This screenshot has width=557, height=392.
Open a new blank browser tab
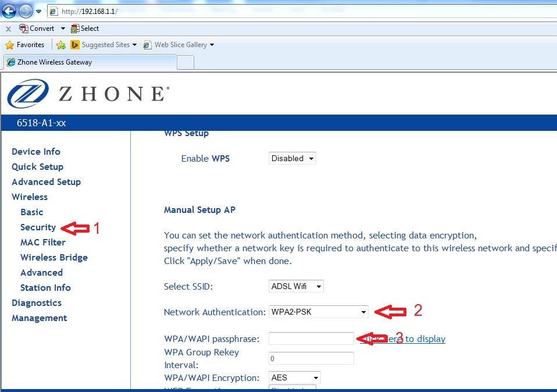pos(185,63)
